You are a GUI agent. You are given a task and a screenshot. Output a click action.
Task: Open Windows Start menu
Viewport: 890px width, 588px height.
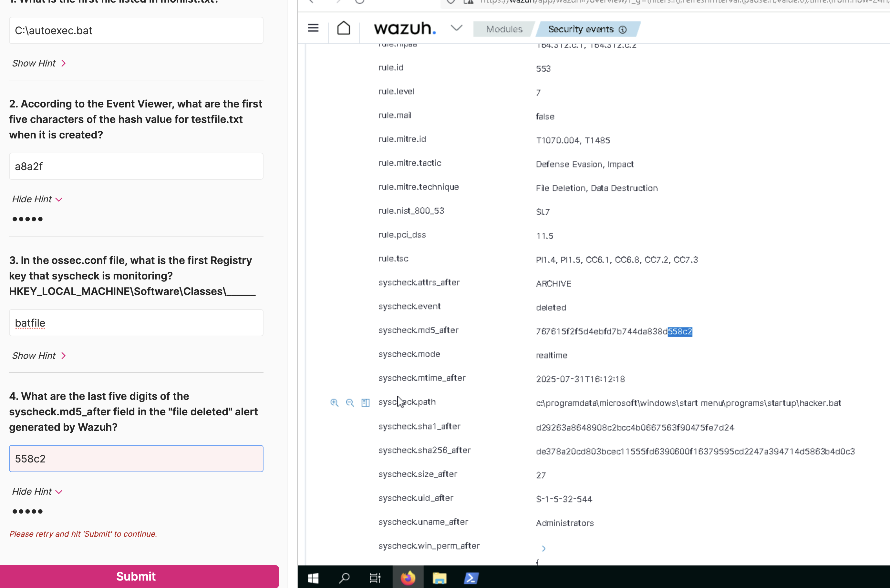(x=313, y=578)
